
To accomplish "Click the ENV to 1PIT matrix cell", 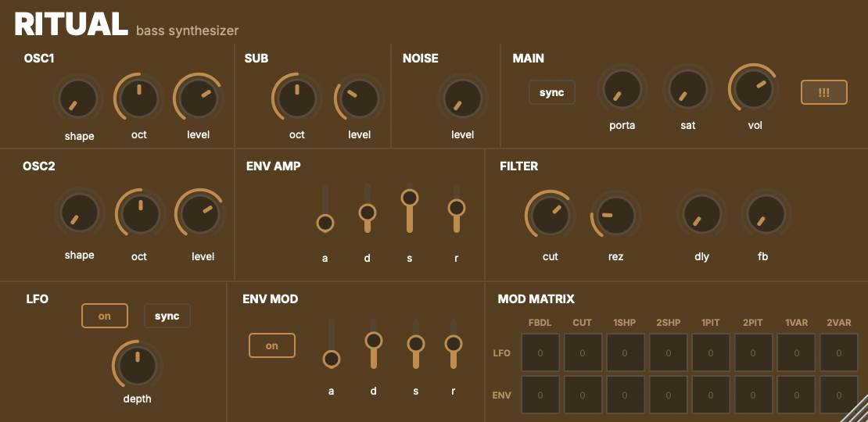I will pos(711,395).
